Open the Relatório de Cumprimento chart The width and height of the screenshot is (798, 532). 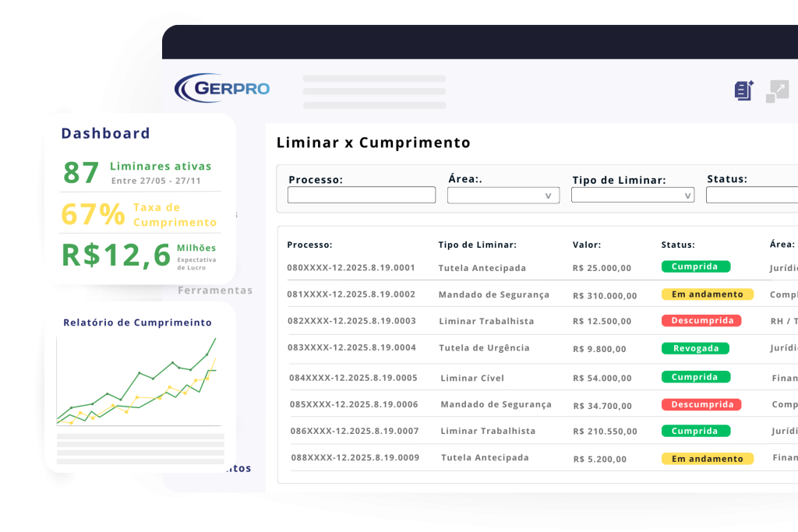137,382
